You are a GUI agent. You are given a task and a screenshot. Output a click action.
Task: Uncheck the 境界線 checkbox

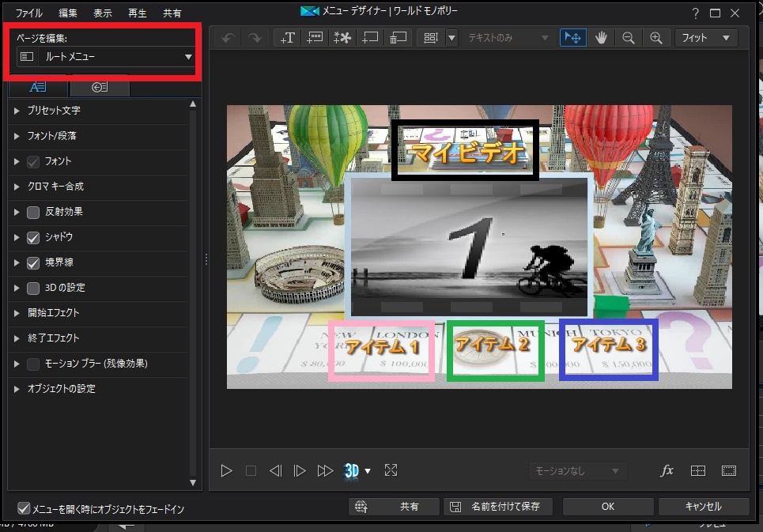(33, 262)
